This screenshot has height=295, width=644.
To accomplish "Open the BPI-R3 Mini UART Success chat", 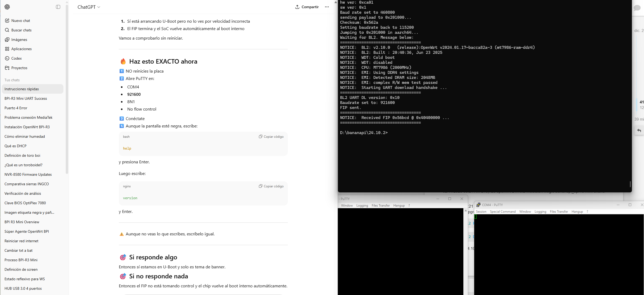I will pos(26,98).
